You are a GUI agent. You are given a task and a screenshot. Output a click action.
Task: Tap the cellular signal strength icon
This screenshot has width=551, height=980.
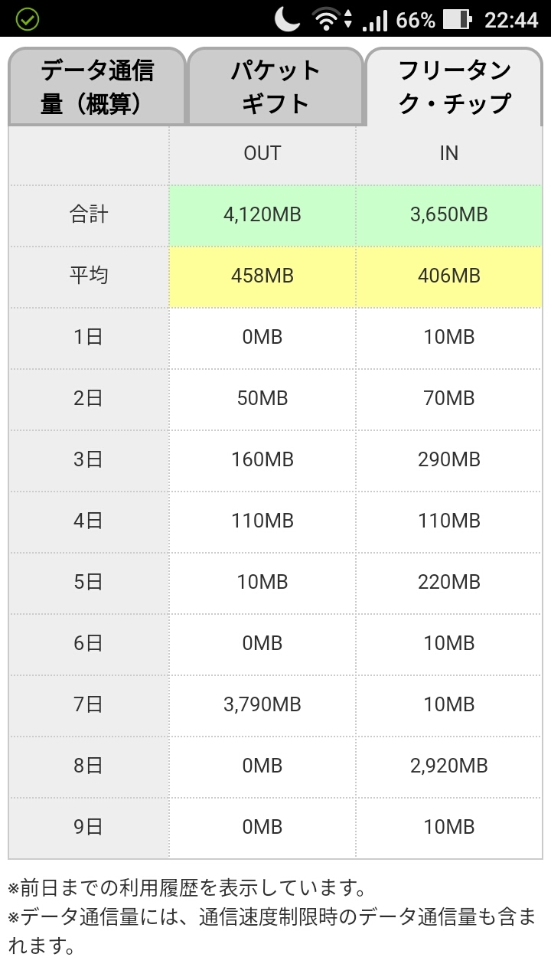[x=375, y=21]
